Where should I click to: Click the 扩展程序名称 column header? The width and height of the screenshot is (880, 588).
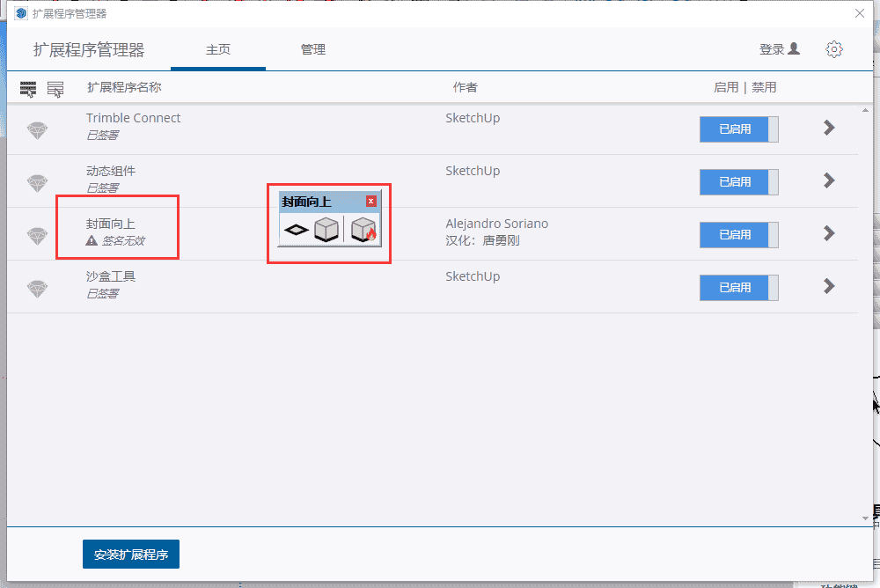pyautogui.click(x=124, y=87)
